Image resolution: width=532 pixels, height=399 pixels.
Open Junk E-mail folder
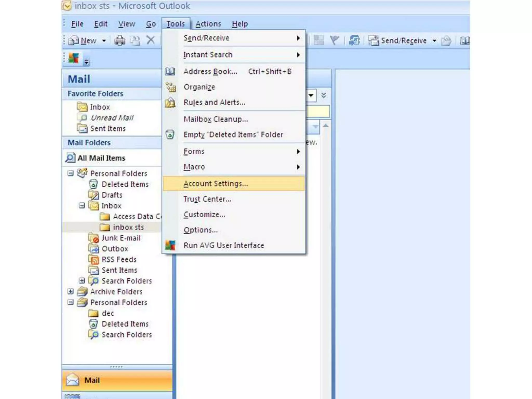(121, 238)
